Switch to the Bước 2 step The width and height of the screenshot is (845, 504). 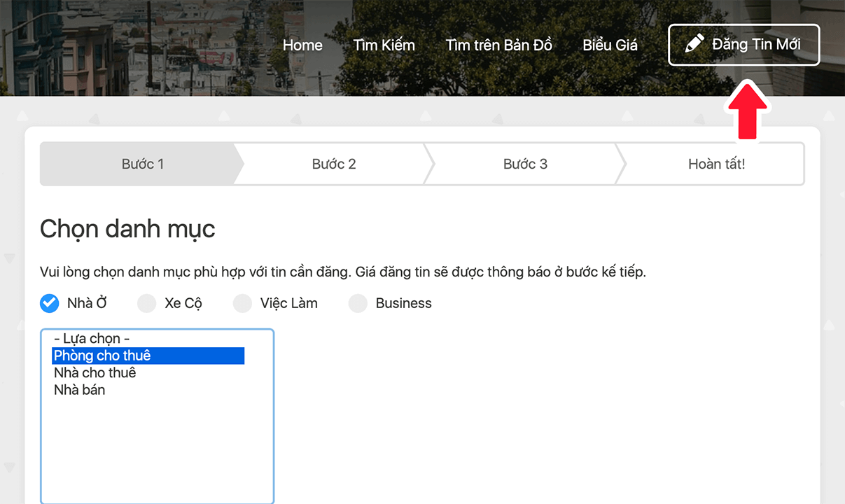click(334, 164)
